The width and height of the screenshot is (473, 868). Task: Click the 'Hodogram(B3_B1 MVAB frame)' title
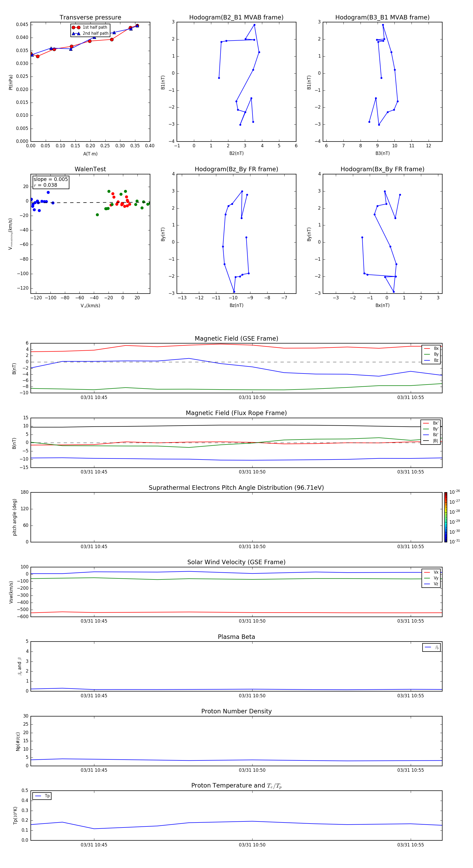(x=382, y=18)
